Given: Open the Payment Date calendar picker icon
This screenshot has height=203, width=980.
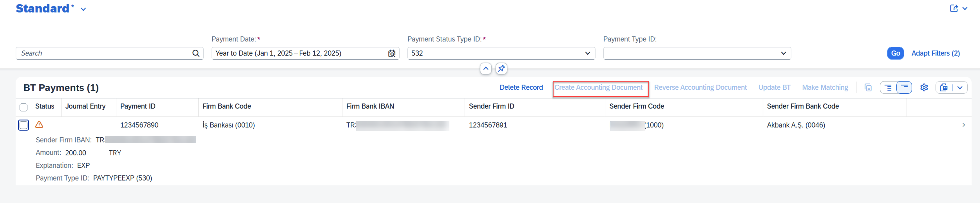Looking at the screenshot, I should pyautogui.click(x=391, y=53).
